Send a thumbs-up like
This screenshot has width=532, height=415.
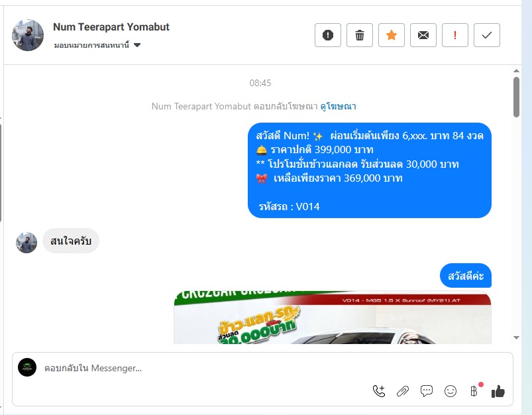tap(498, 391)
